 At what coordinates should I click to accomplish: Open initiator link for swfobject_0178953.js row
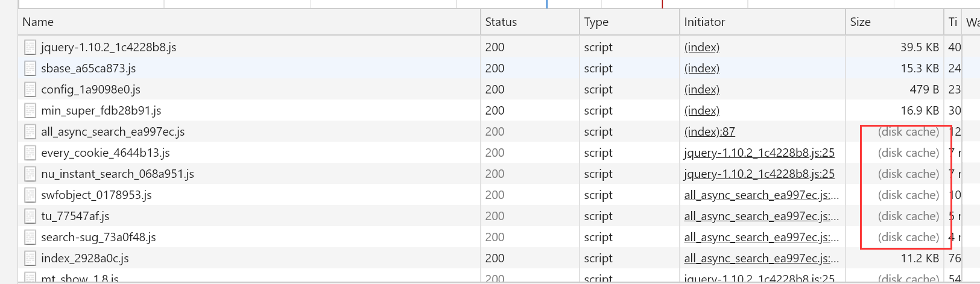point(760,195)
